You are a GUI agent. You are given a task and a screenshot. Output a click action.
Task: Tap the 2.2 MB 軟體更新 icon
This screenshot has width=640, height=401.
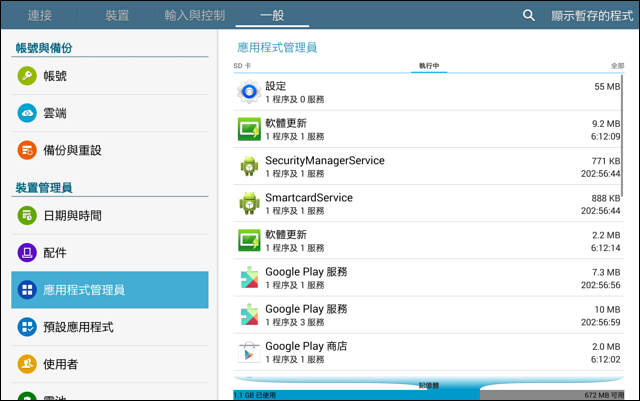[249, 241]
